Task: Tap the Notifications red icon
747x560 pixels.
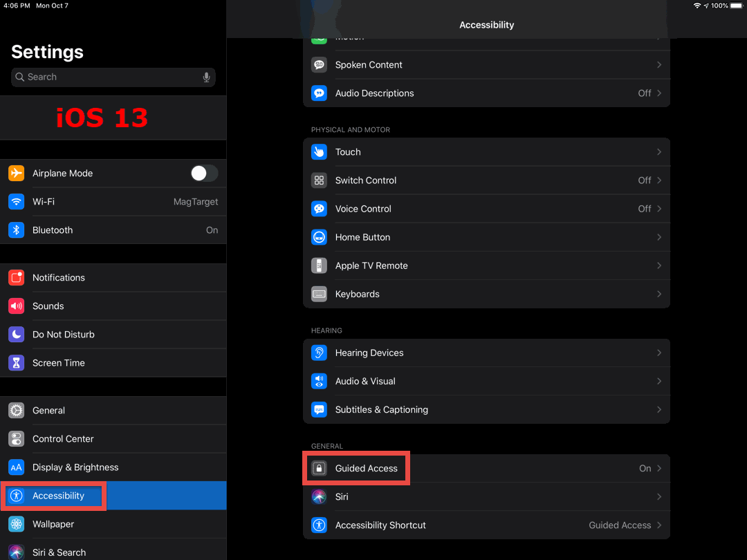Action: click(x=16, y=278)
